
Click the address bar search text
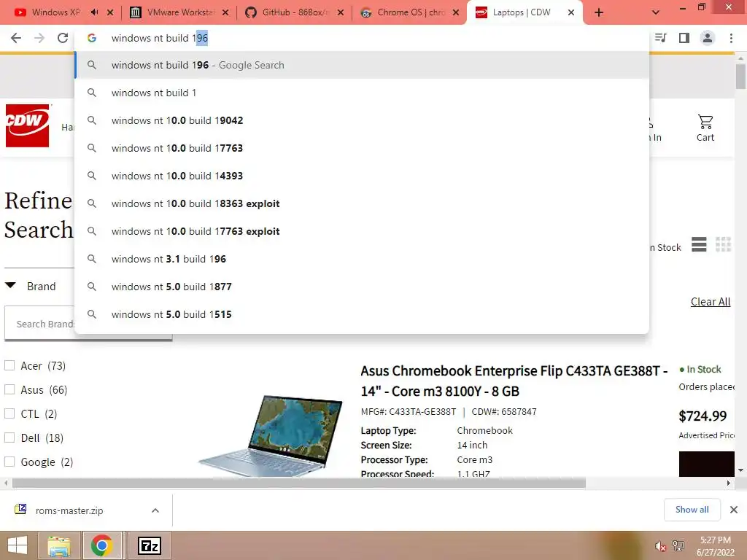160,38
